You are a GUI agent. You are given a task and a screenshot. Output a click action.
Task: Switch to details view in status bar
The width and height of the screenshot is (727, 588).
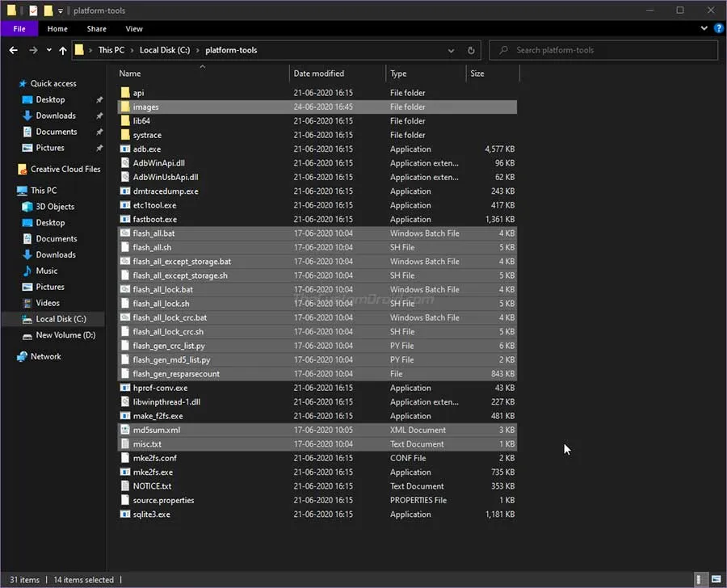click(700, 579)
